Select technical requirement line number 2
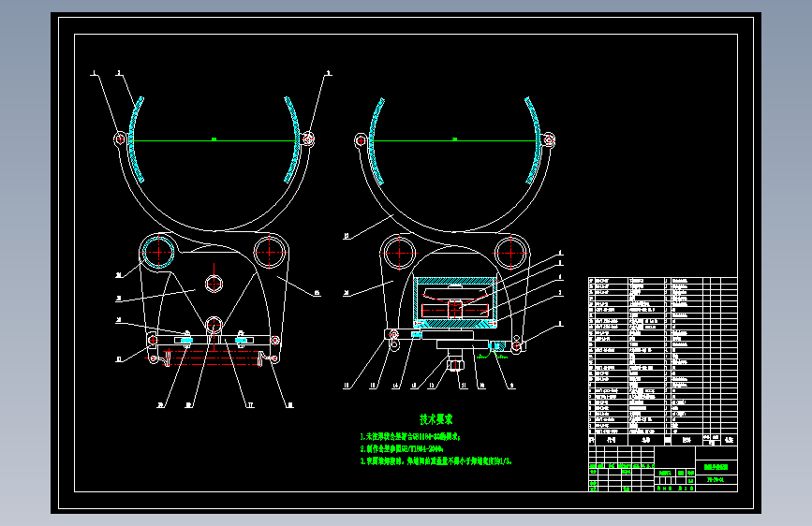This screenshot has height=526, width=812. click(402, 449)
